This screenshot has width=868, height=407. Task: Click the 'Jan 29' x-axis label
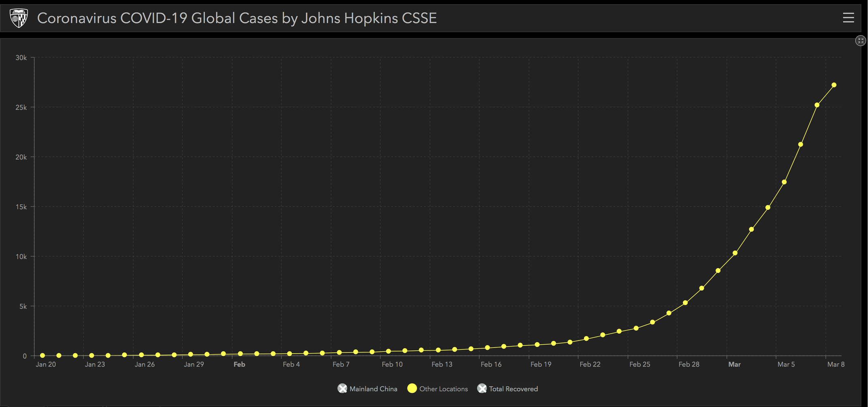coord(194,364)
